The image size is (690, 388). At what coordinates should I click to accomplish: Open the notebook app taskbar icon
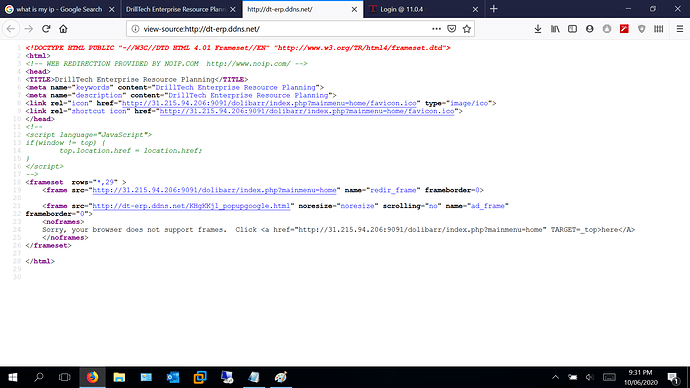point(254,377)
